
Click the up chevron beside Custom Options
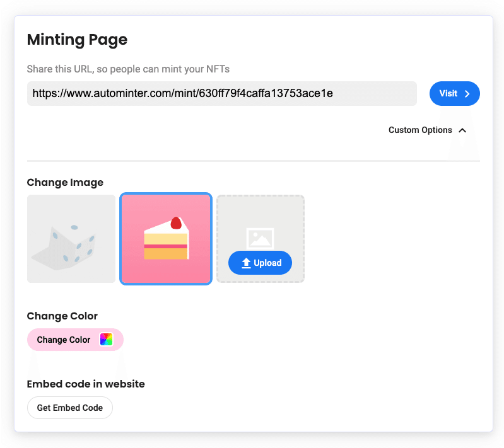click(x=462, y=130)
